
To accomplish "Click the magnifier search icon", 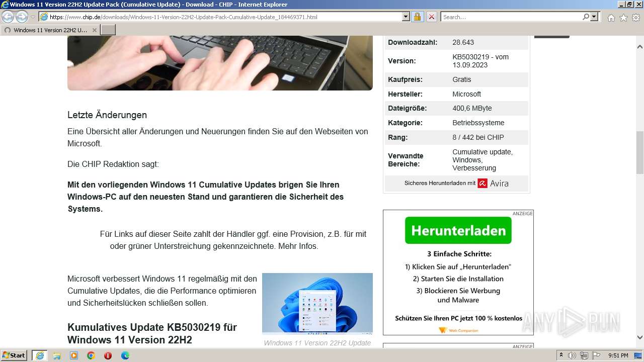I will (x=586, y=17).
